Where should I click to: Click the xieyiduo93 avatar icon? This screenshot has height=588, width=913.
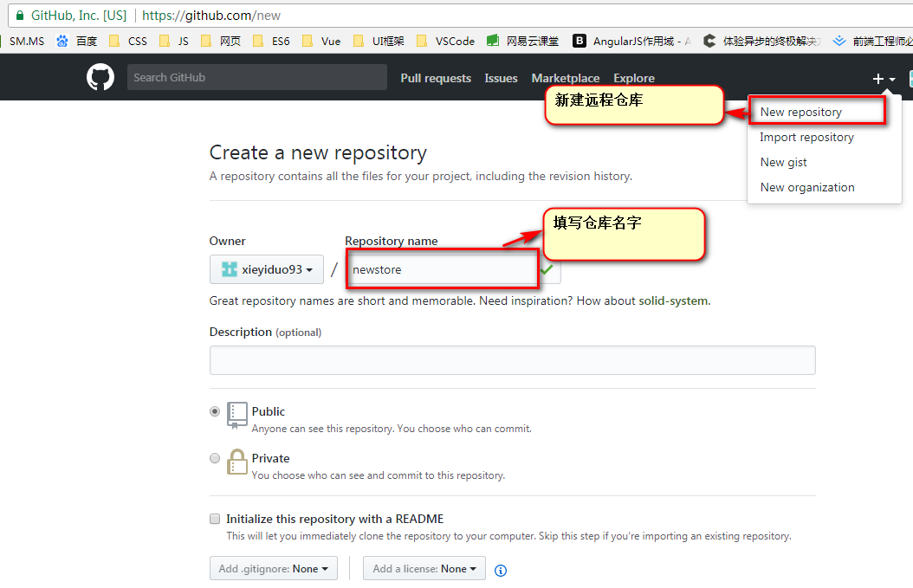(x=230, y=269)
